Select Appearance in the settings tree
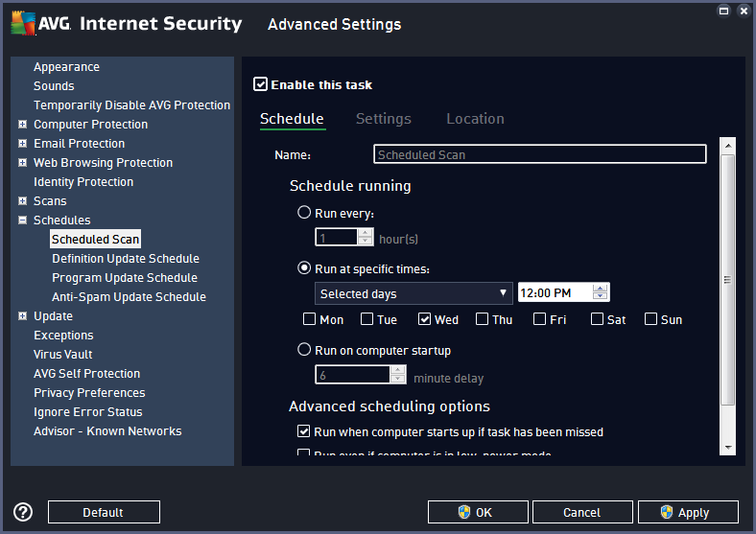Screen dimensions: 756x534 66,67
